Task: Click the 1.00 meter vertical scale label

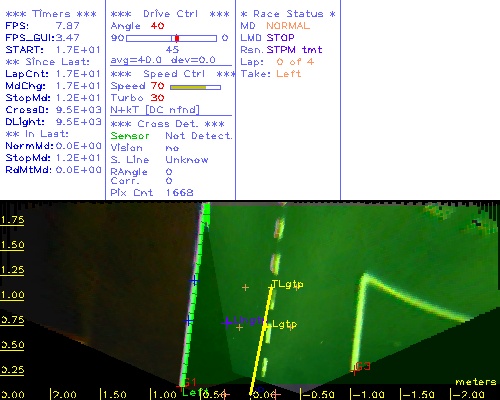Action: pos(12,295)
